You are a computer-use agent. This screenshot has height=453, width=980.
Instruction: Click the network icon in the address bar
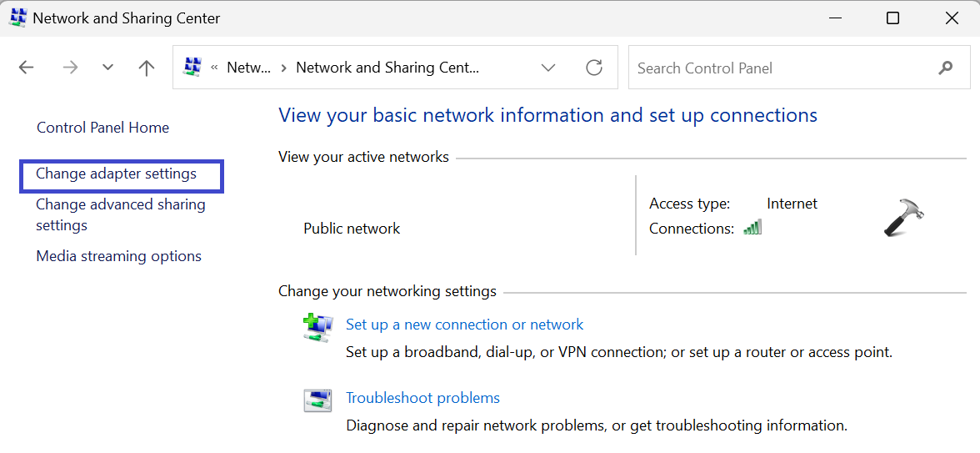pyautogui.click(x=192, y=68)
